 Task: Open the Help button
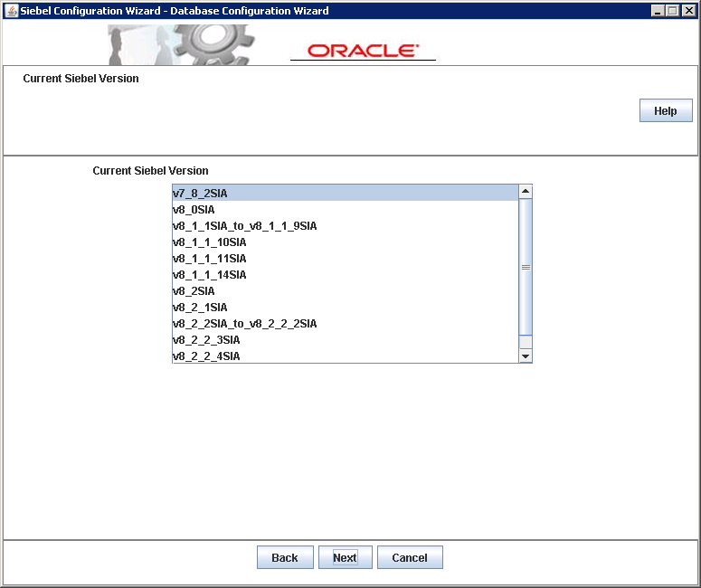click(x=666, y=110)
